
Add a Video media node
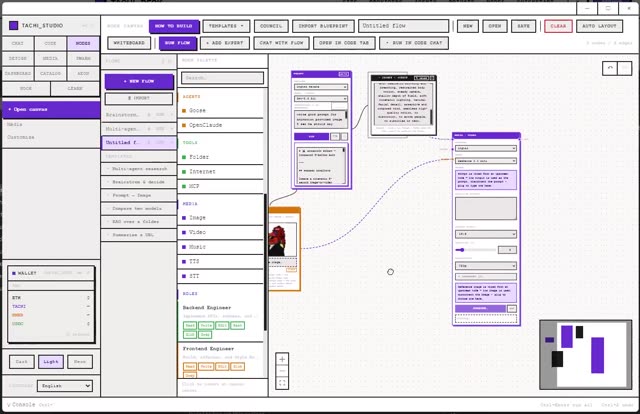click(x=221, y=232)
